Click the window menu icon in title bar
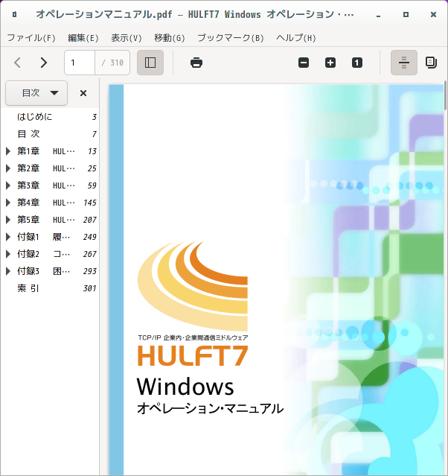Screen dimensions: 448x476 (14, 14)
